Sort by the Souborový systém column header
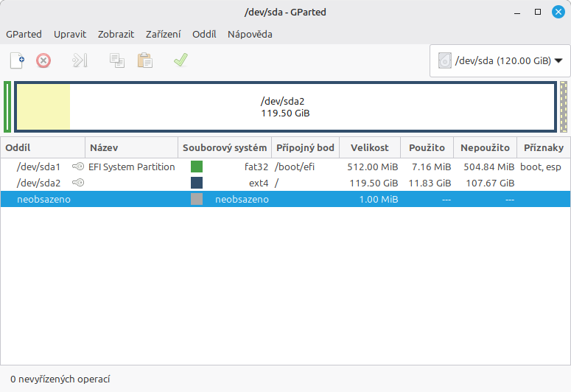 225,147
